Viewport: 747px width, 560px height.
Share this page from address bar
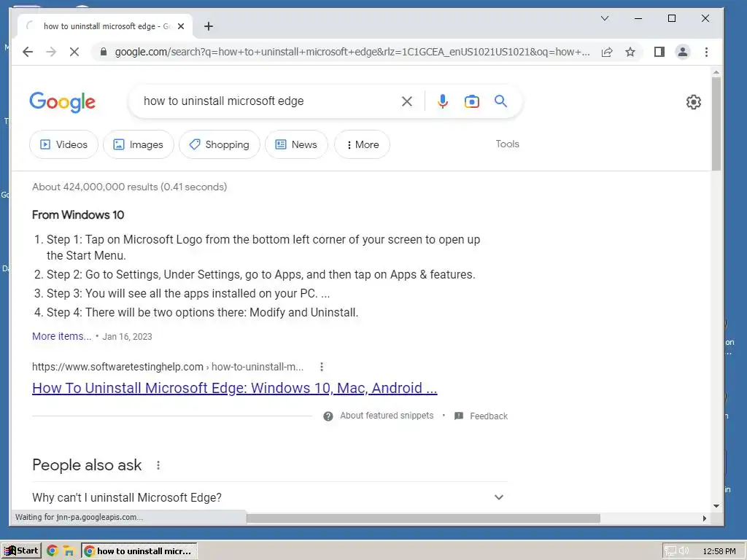pos(607,52)
